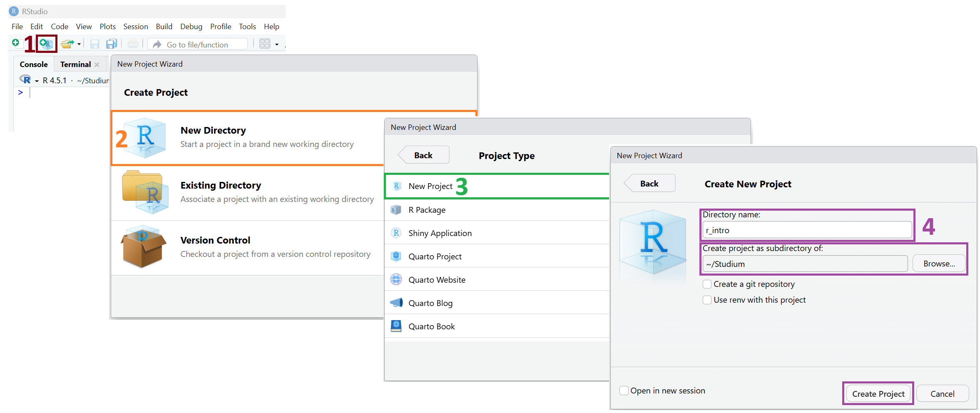The width and height of the screenshot is (980, 413).
Task: Open the Code menu
Action: 60,27
